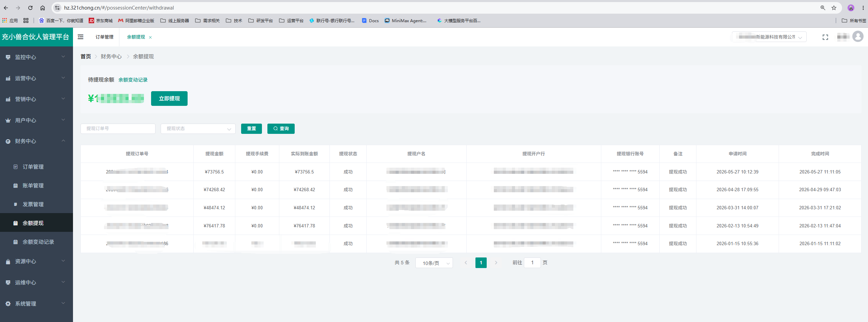Open the company selector dropdown

coord(769,37)
